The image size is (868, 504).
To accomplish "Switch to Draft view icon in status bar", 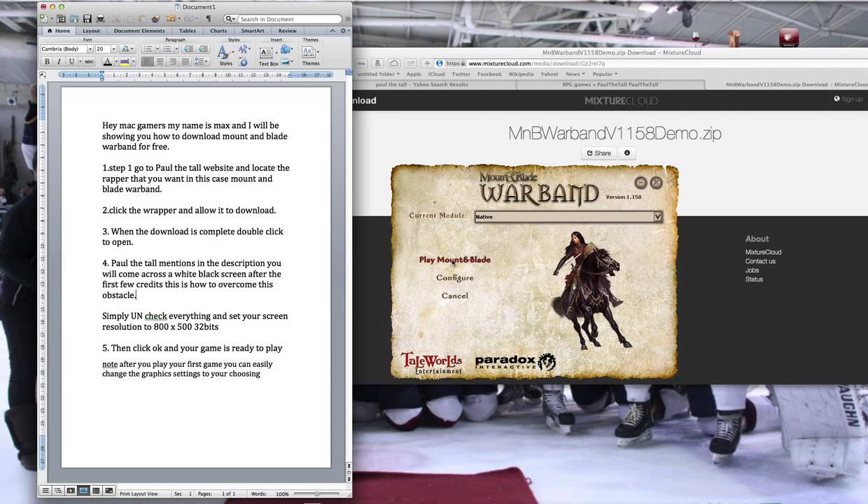I will click(x=45, y=491).
